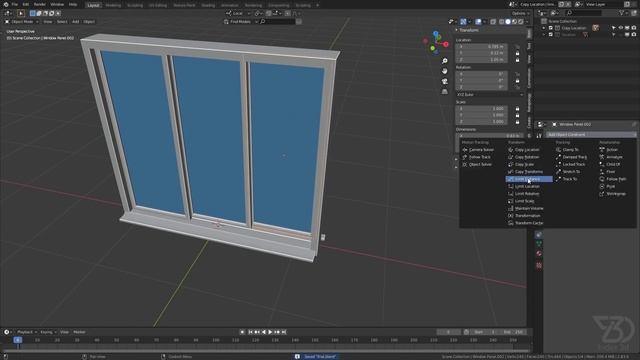Pick the Limit Location constraint

527,187
